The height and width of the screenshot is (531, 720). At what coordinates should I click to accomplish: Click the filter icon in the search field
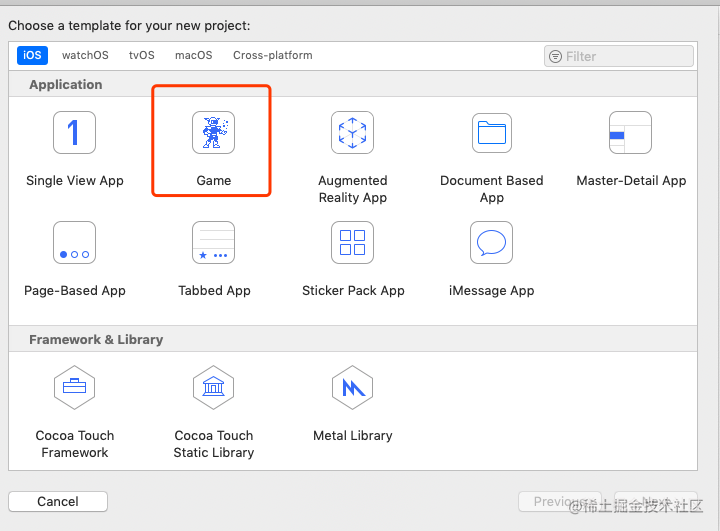pyautogui.click(x=555, y=56)
